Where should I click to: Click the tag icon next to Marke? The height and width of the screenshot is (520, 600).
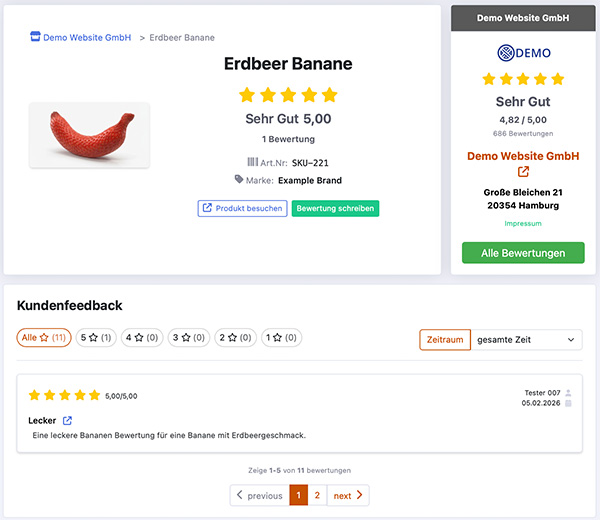coord(239,180)
